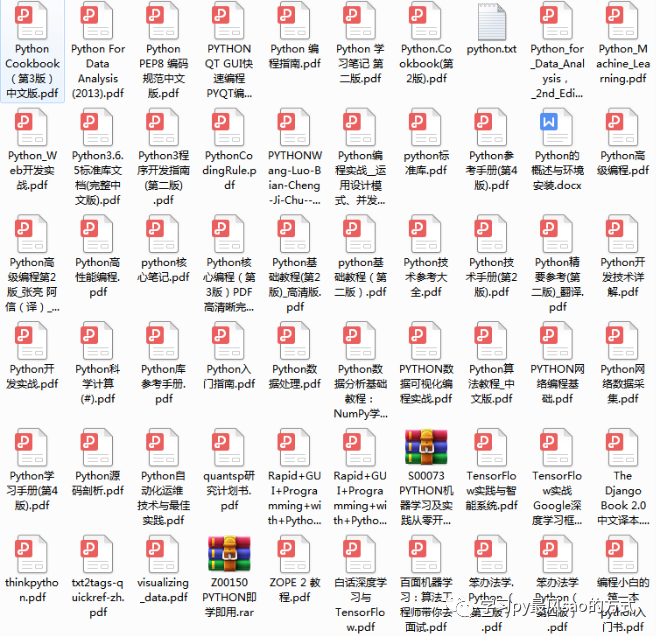This screenshot has width=656, height=636.
Task: Click the 'Python编程实战_运用设计模式' file name
Action: [360, 178]
